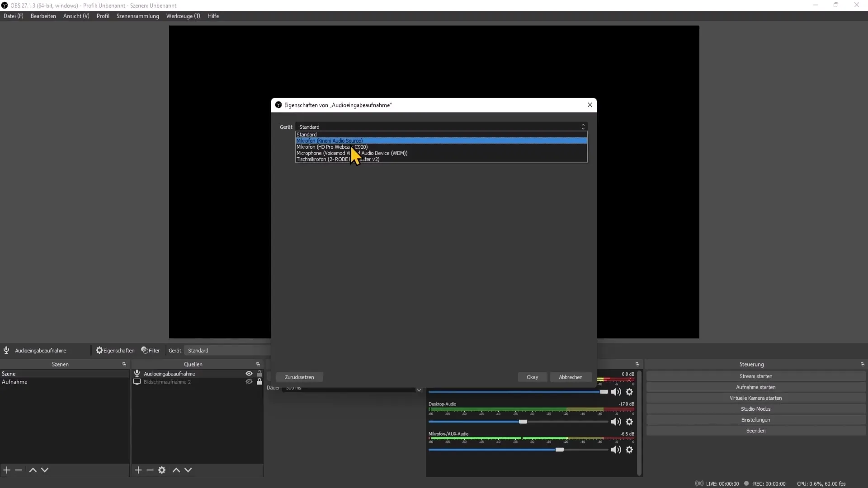This screenshot has width=868, height=488.
Task: Open Gerät Standard dropdown in source toolbar
Action: click(x=228, y=351)
